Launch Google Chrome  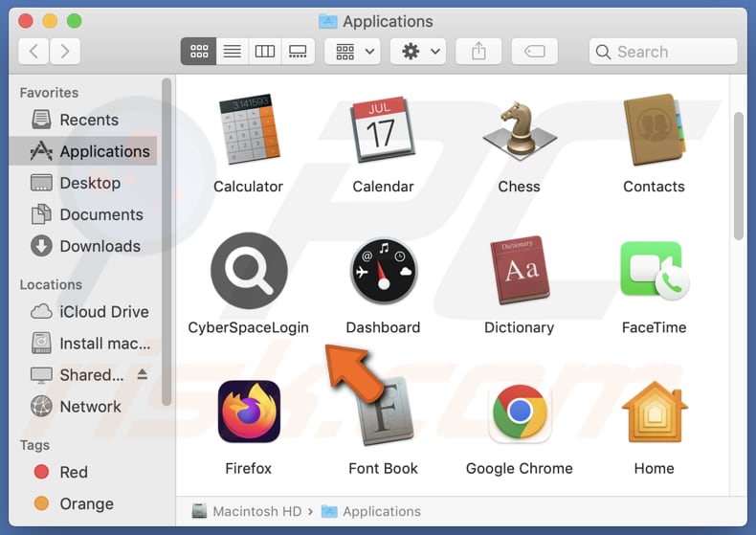coord(520,412)
